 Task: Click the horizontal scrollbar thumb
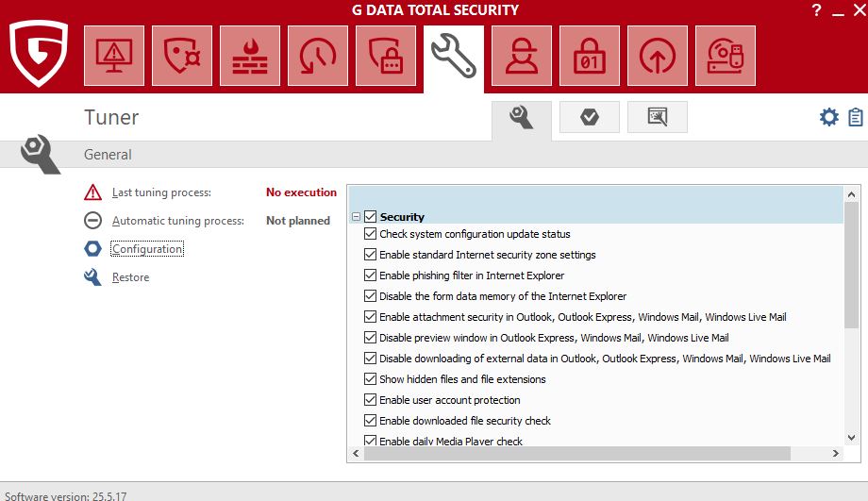pyautogui.click(x=577, y=453)
